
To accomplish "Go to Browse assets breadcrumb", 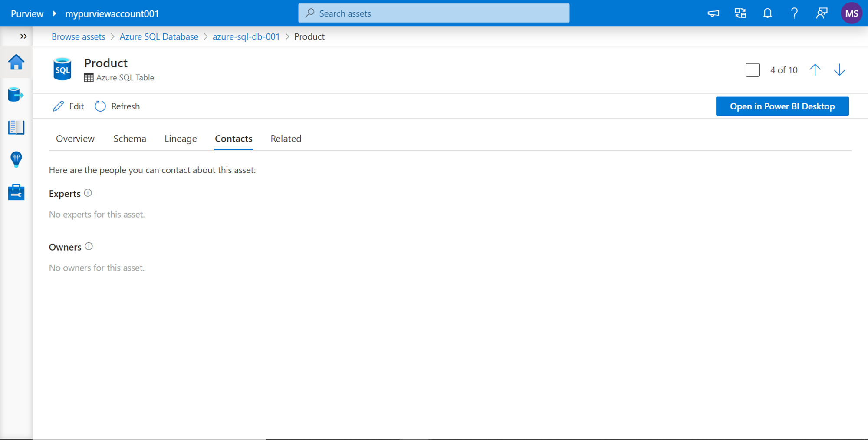I will pos(79,36).
